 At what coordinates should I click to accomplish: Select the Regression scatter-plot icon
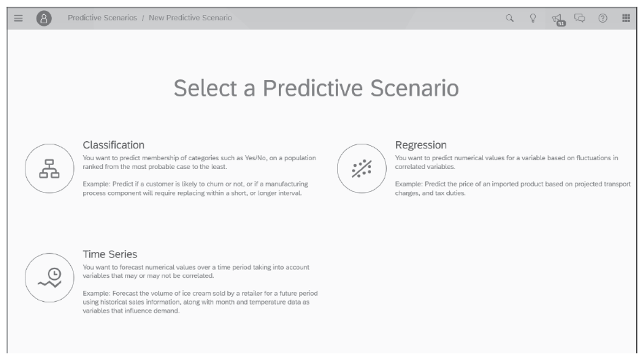pos(362,168)
